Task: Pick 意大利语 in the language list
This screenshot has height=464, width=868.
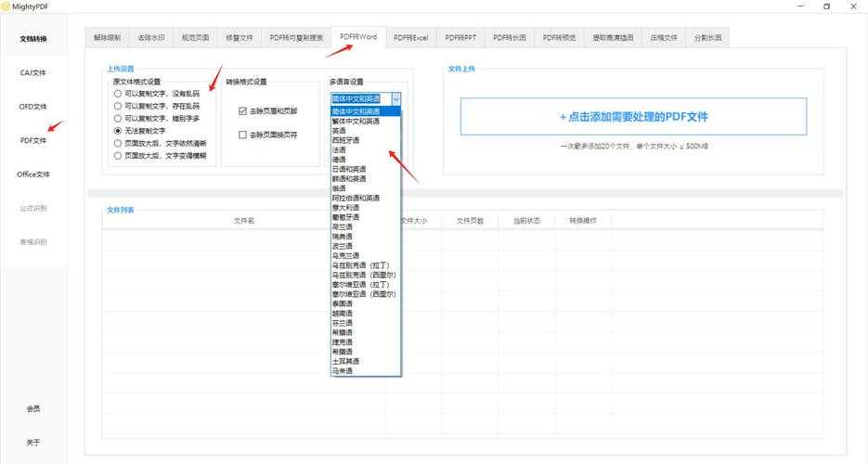Action: click(366, 207)
